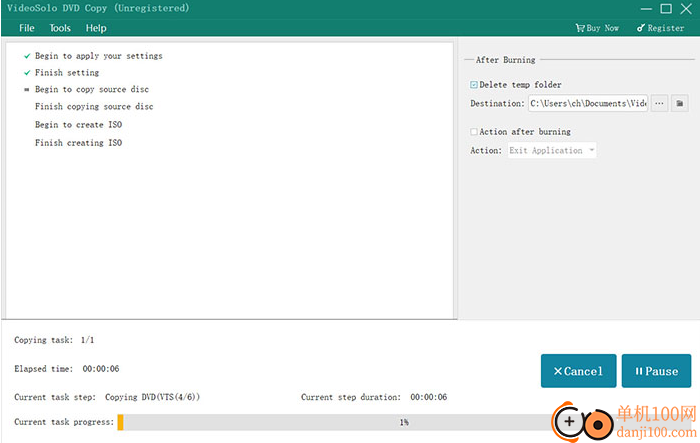Open the Tools menu

[60, 28]
